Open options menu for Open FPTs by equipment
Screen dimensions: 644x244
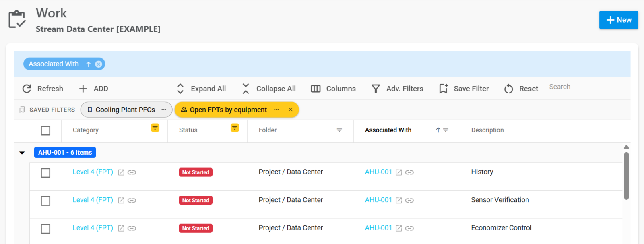pos(277,110)
